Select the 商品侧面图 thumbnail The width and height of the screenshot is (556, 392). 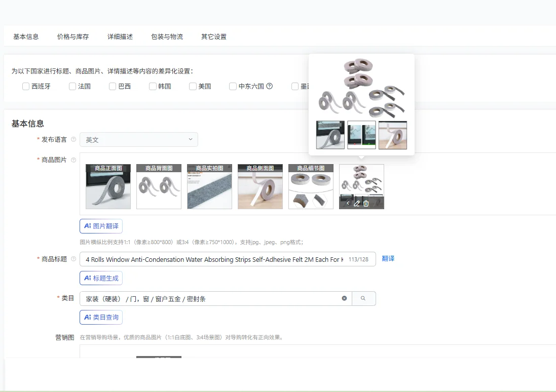(x=261, y=186)
